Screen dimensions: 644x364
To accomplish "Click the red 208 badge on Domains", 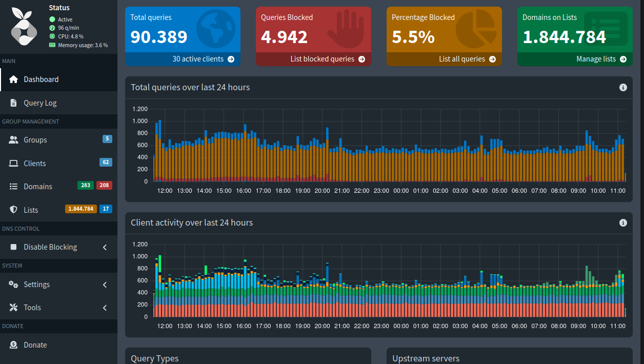I will 104,185.
